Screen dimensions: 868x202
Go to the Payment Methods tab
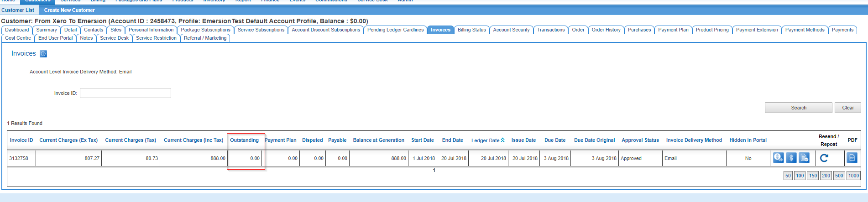coord(805,30)
